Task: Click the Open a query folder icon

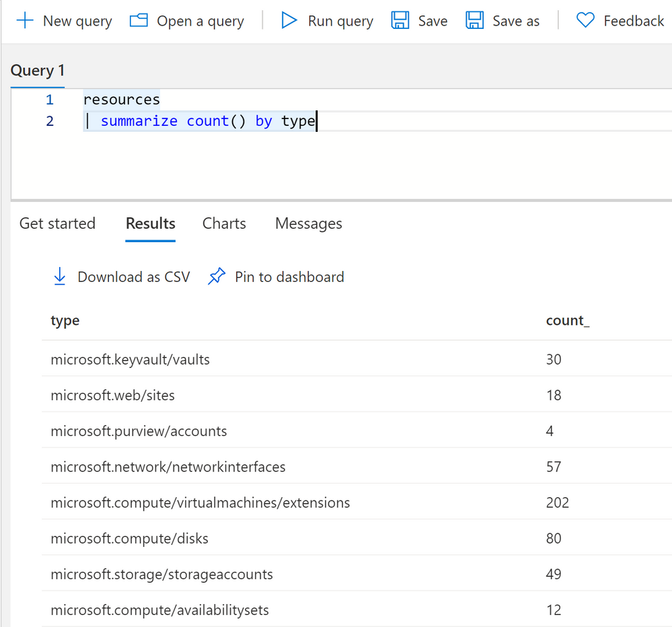Action: click(139, 21)
